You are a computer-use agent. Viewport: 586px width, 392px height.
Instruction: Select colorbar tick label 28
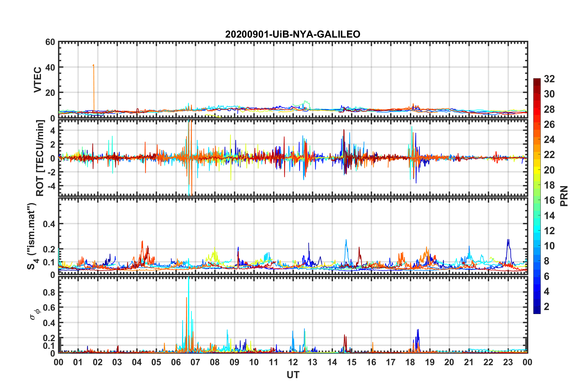549,109
